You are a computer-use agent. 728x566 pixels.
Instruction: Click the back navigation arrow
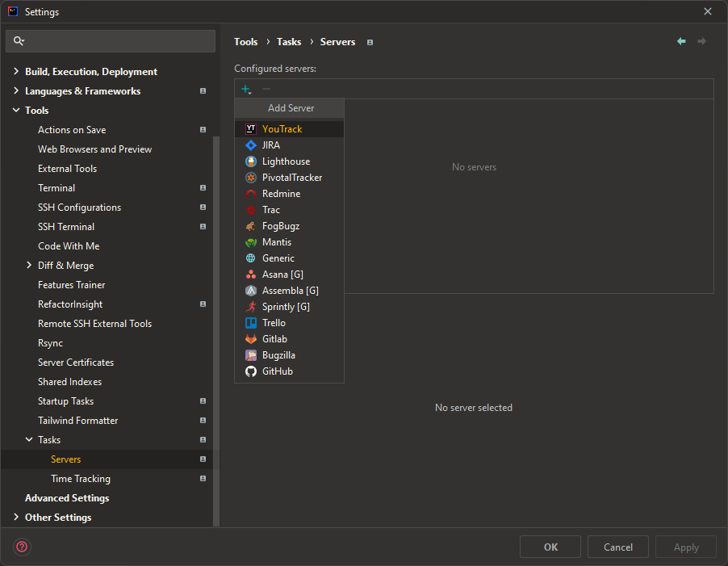pyautogui.click(x=681, y=41)
